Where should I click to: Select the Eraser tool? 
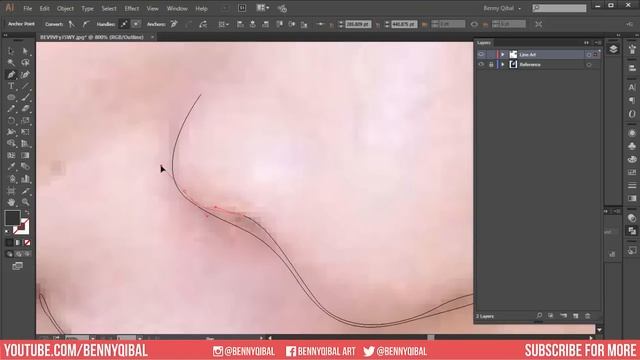pos(25,109)
